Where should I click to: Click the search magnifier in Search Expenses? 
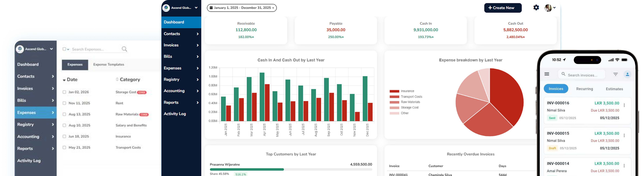coord(124,49)
